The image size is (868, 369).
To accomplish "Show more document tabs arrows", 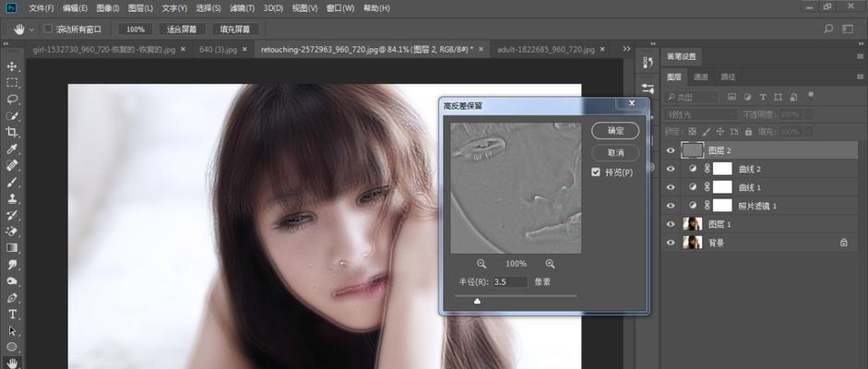I will coord(626,49).
